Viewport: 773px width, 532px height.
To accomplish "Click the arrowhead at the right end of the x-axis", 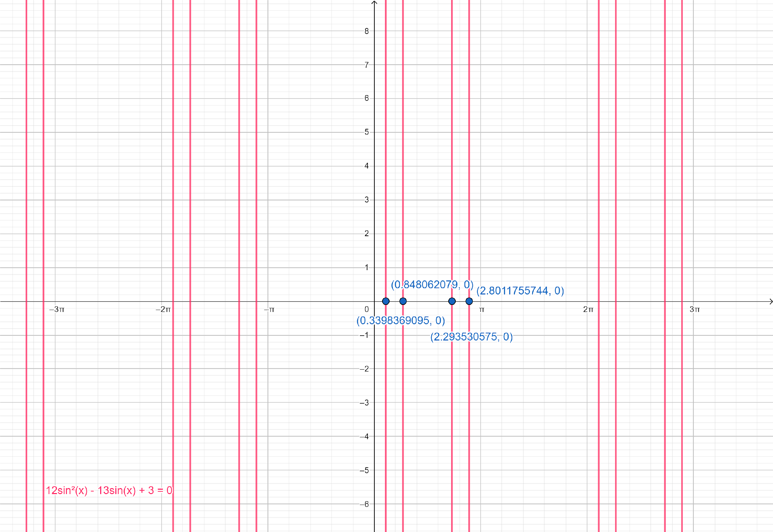I will coord(771,302).
